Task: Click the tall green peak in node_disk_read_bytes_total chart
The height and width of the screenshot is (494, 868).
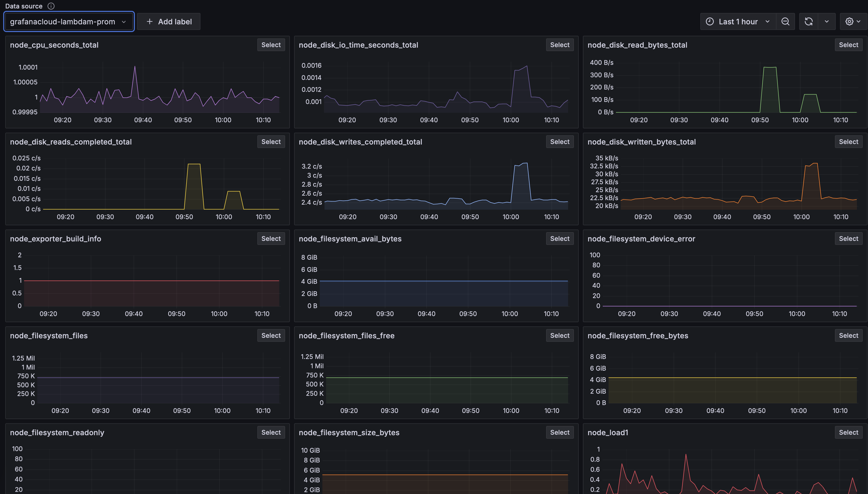Action: coord(770,68)
